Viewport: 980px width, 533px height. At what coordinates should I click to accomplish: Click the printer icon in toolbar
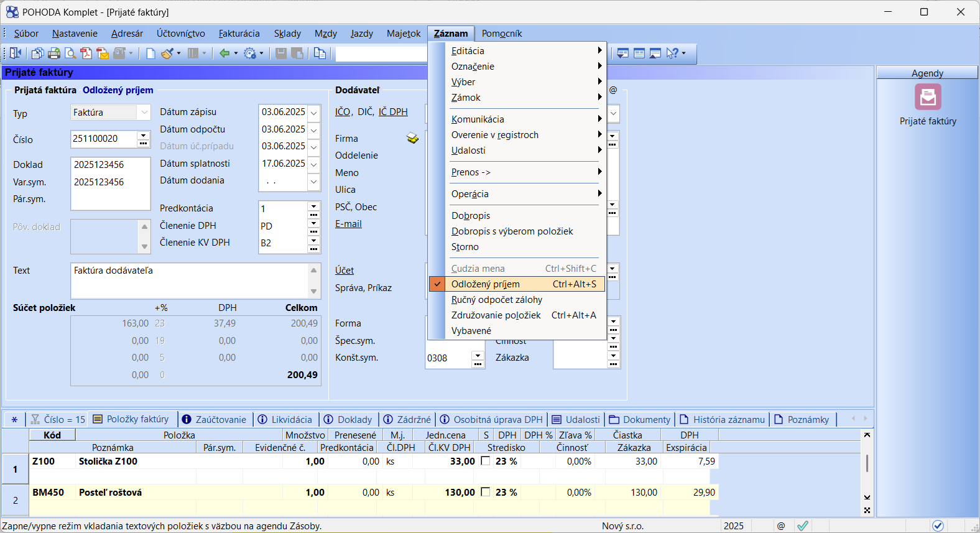pyautogui.click(x=54, y=53)
